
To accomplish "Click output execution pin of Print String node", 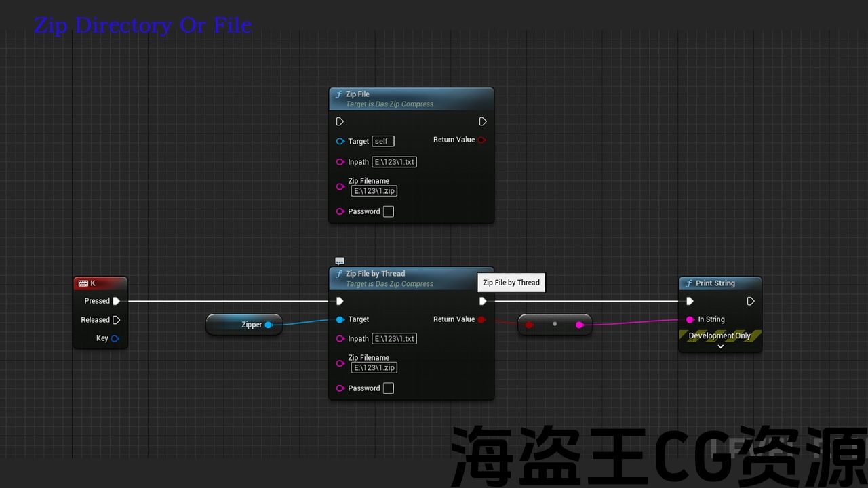I will [x=751, y=301].
